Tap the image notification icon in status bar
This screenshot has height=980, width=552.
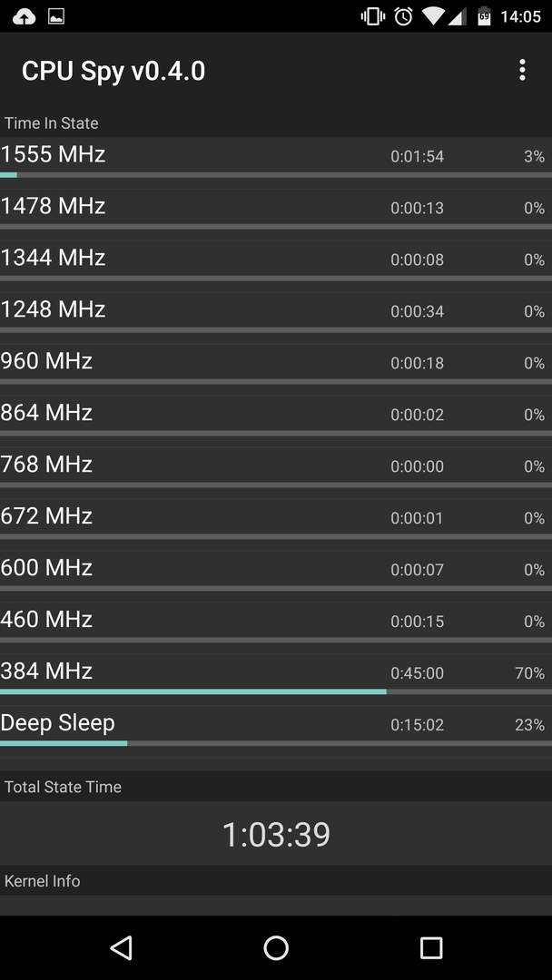[x=56, y=16]
